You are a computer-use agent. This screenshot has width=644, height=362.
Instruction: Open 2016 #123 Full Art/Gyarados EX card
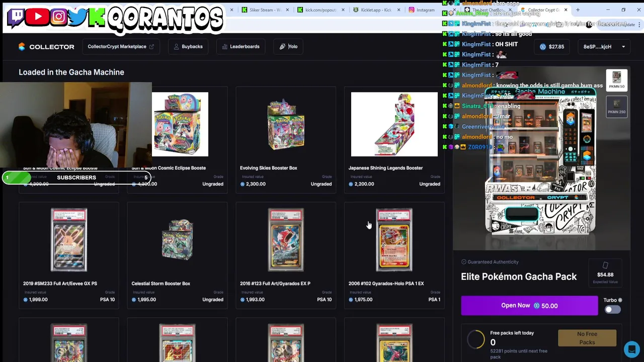coord(286,255)
